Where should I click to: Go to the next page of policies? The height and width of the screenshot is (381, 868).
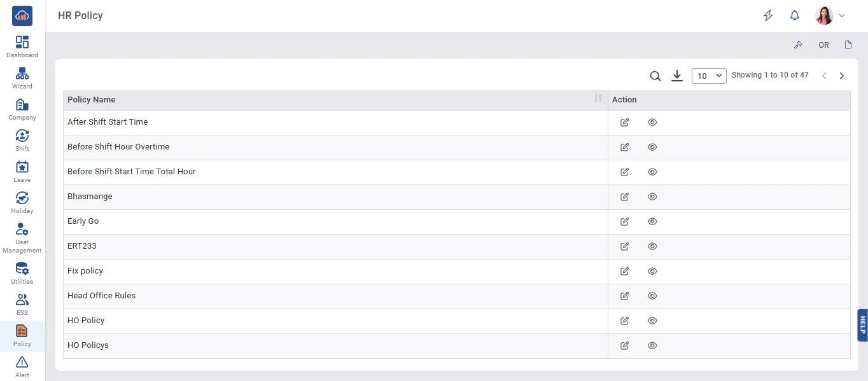(842, 76)
